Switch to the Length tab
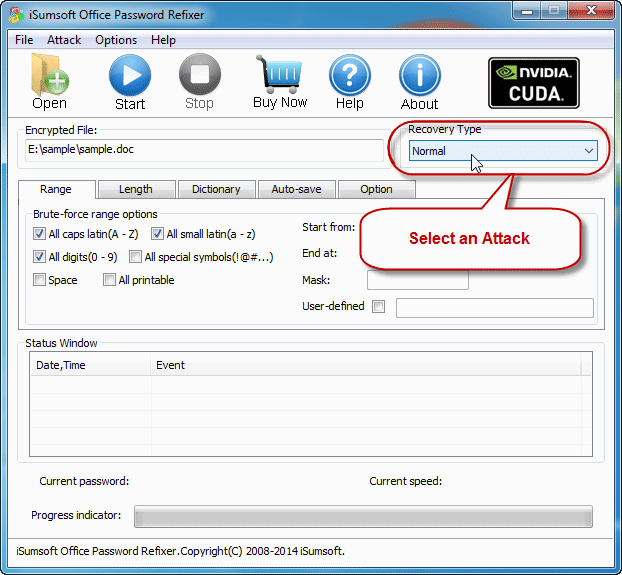Image resolution: width=622 pixels, height=575 pixels. click(136, 189)
